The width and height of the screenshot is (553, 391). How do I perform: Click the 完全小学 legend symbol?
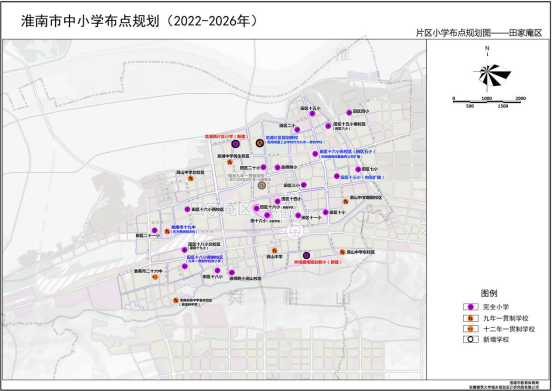(470, 307)
